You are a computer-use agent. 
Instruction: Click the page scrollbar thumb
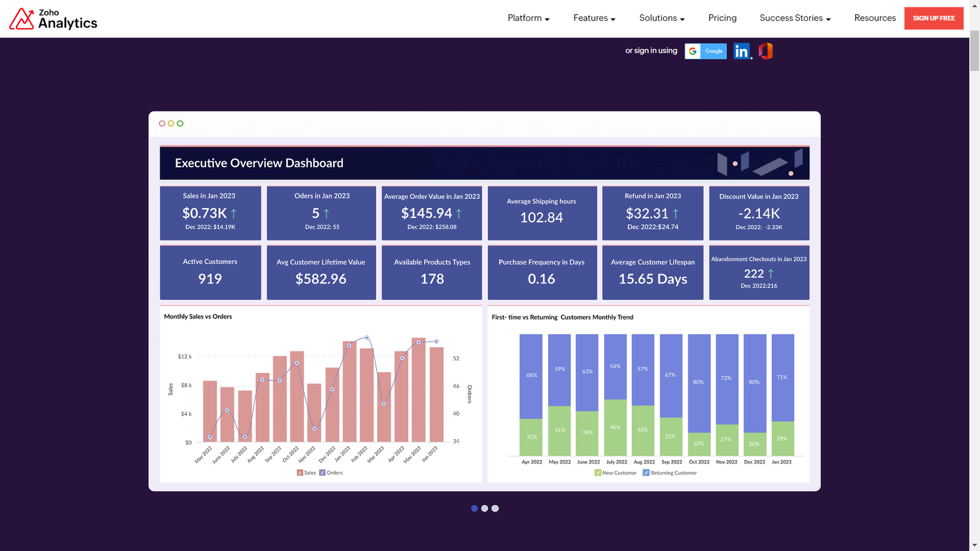click(x=974, y=50)
